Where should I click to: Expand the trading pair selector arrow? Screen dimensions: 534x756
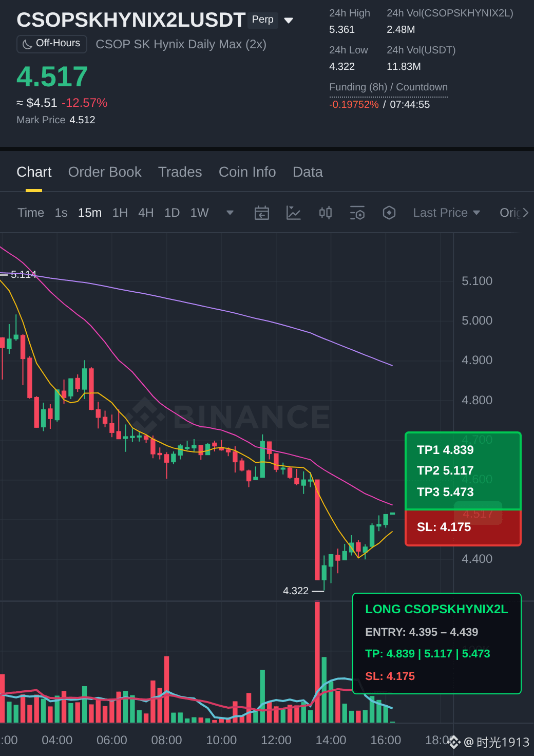289,21
